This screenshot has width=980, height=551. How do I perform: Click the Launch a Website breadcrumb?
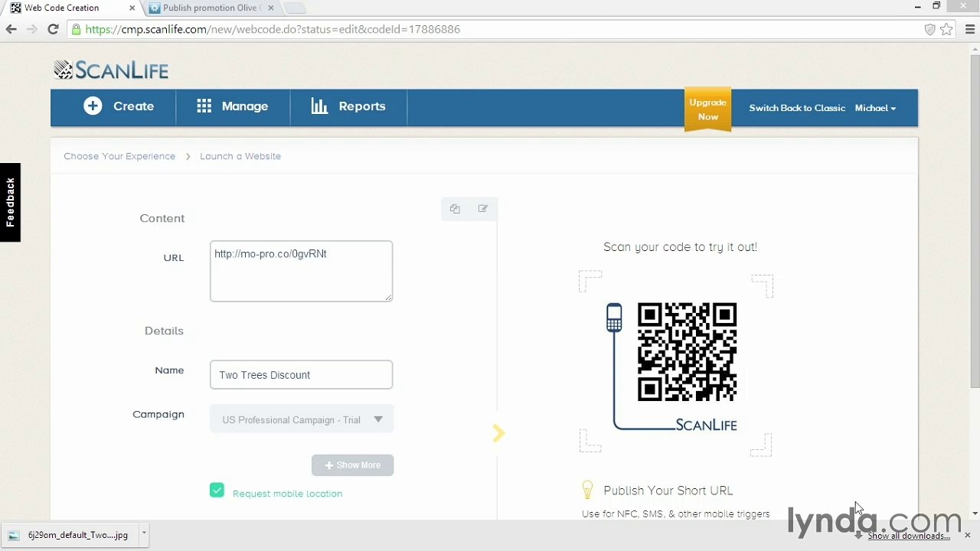(240, 156)
